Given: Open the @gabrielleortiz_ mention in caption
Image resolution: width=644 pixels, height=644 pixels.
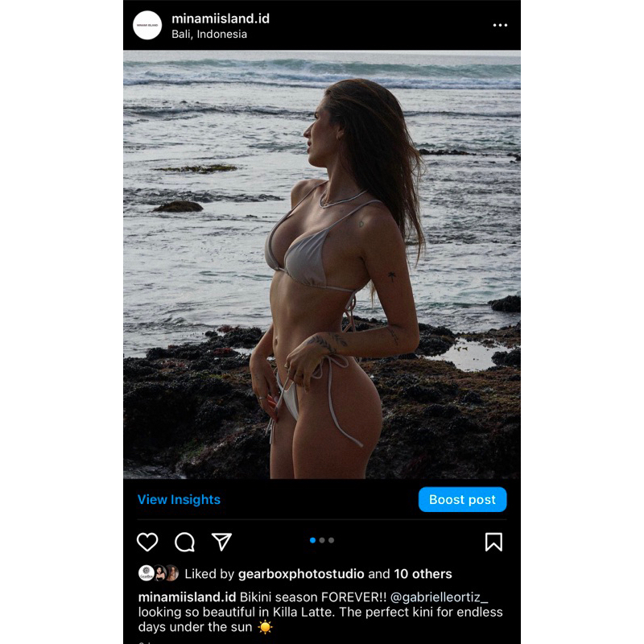Looking at the screenshot, I should [x=439, y=597].
